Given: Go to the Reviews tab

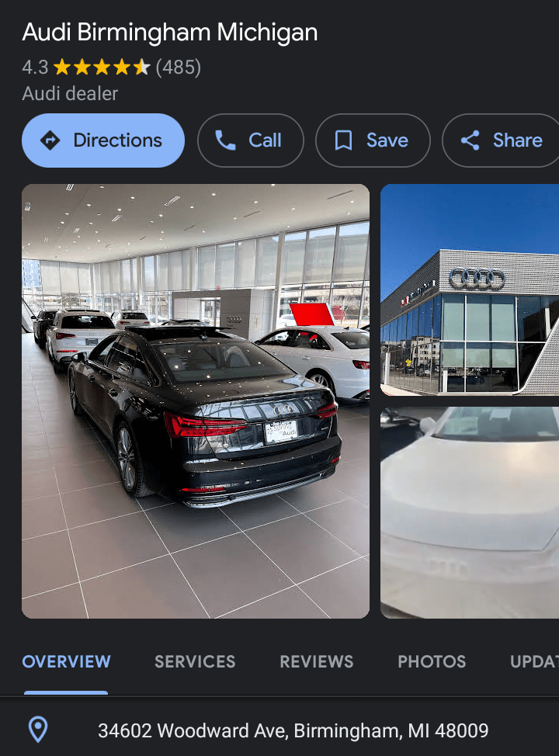Looking at the screenshot, I should pyautogui.click(x=317, y=661).
